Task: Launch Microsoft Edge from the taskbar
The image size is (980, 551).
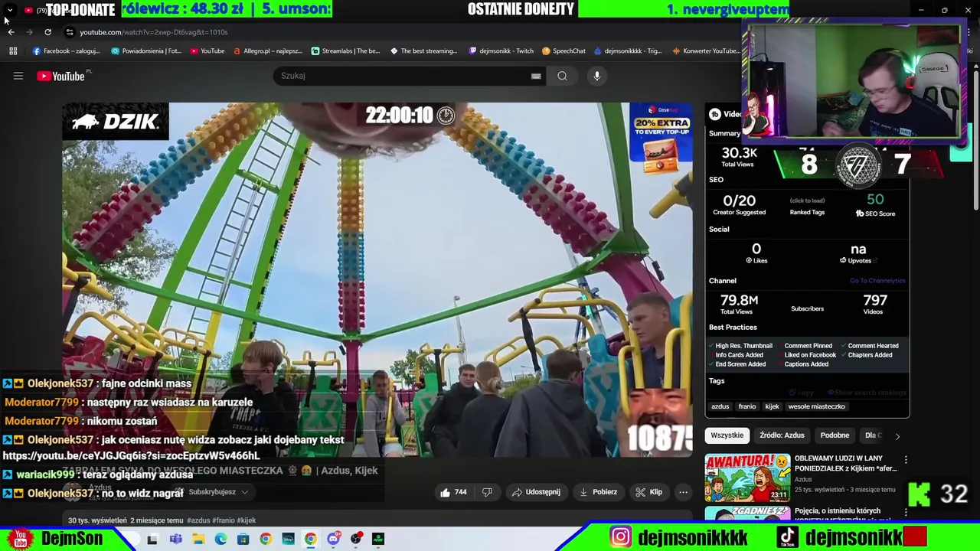Action: (220, 539)
